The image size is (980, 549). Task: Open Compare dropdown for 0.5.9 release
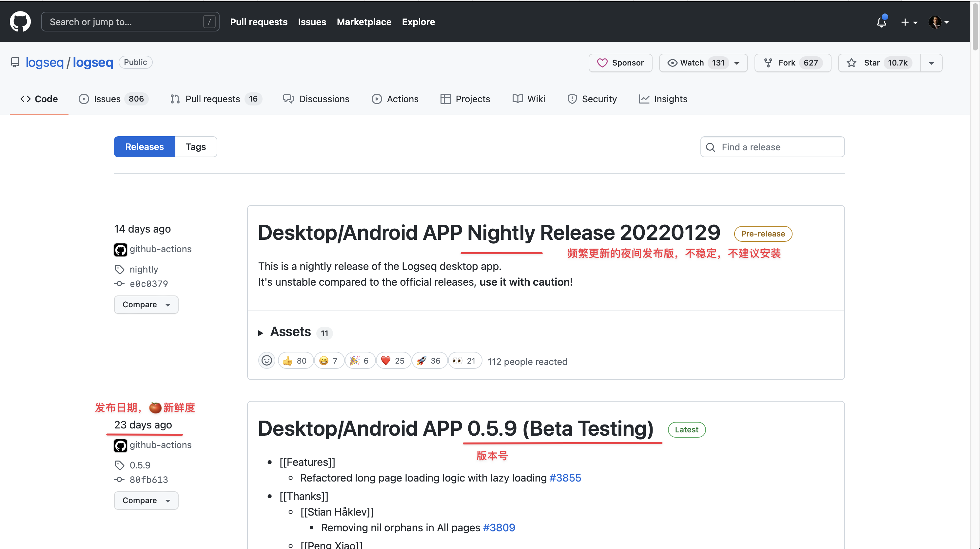[x=146, y=500]
